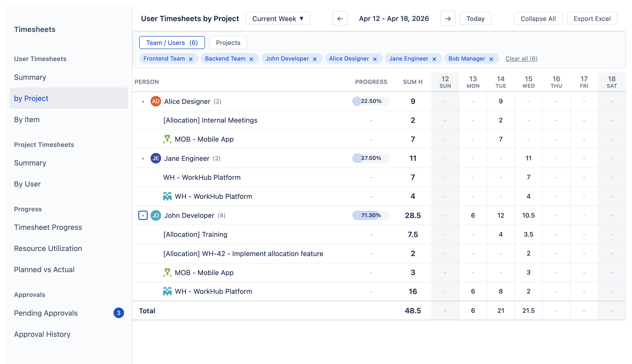
Task: Click the Export Excel button
Action: pos(592,18)
